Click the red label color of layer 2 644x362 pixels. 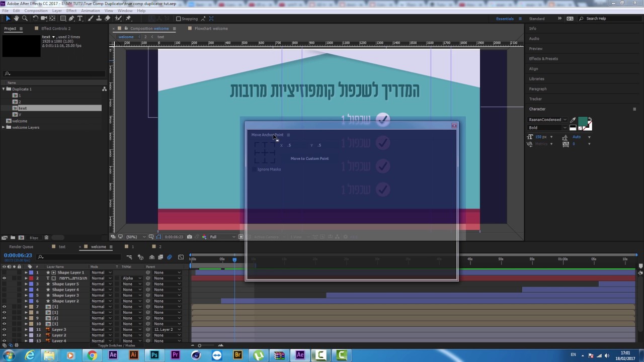[x=31, y=278]
